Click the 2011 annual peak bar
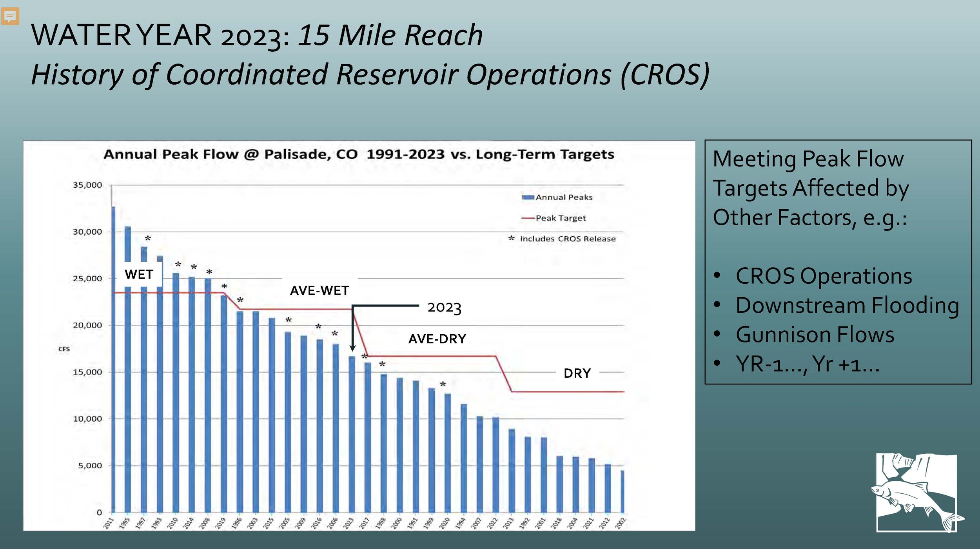Image resolution: width=980 pixels, height=549 pixels. (113, 360)
